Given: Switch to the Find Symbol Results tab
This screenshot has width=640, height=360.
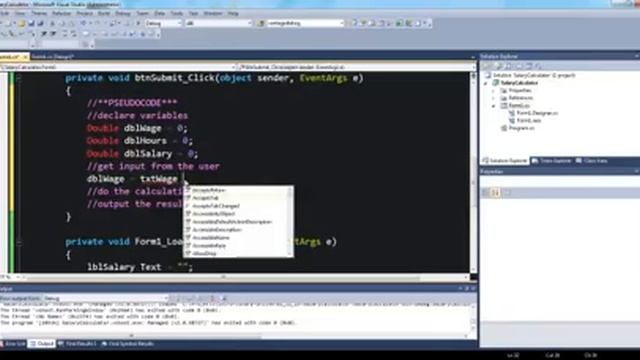Looking at the screenshot, I should point(127,344).
